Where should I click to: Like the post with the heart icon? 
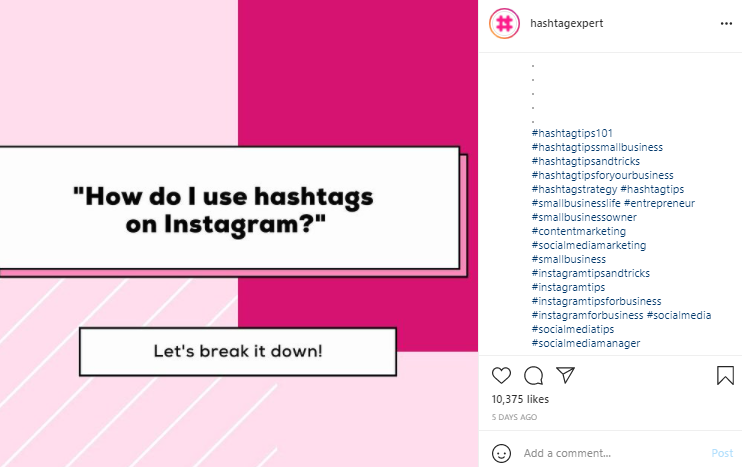click(502, 376)
